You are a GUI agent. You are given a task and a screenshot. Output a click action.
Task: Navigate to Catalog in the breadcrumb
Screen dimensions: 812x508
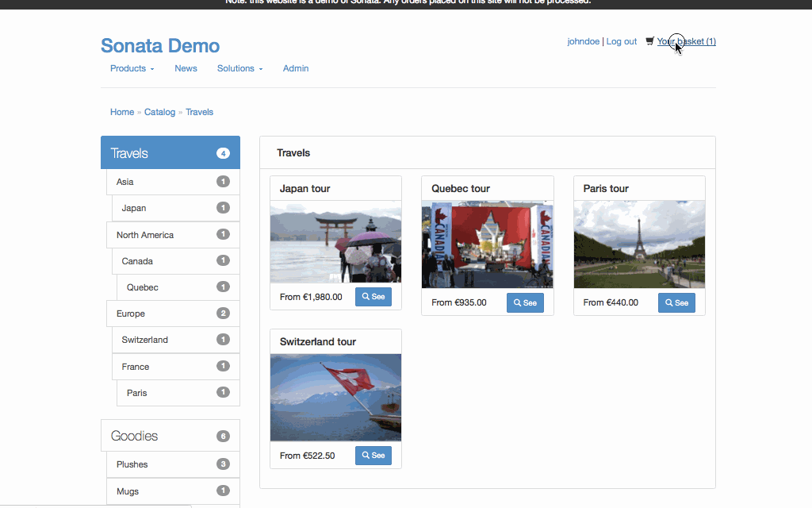point(159,112)
